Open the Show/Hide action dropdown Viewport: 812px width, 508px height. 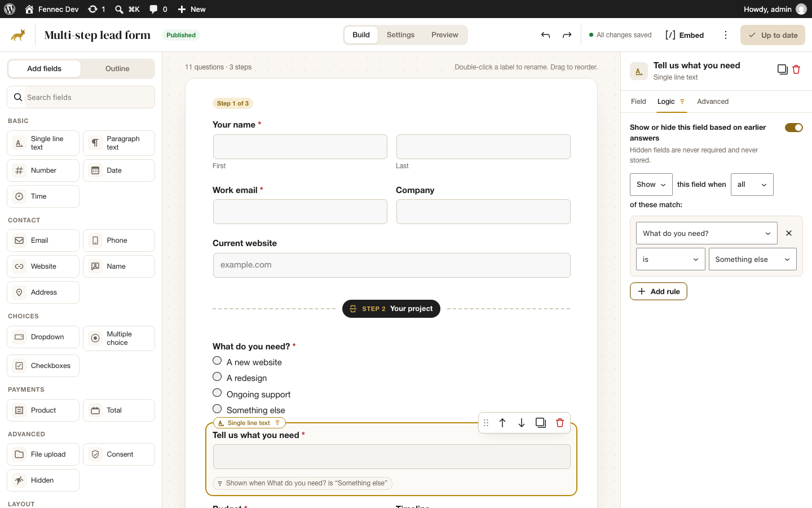pos(651,185)
